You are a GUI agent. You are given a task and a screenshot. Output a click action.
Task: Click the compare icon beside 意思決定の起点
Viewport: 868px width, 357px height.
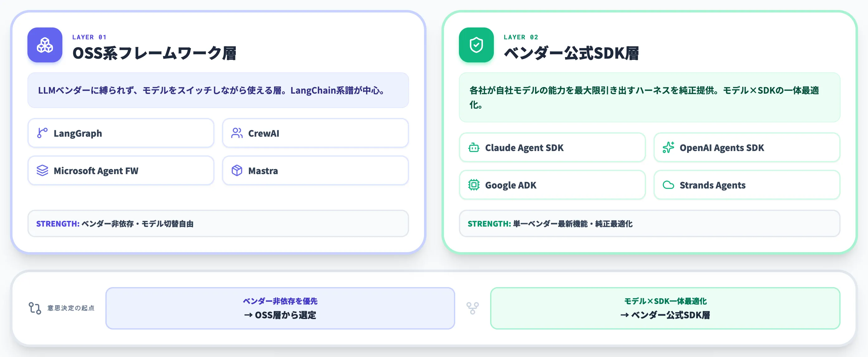click(x=35, y=308)
